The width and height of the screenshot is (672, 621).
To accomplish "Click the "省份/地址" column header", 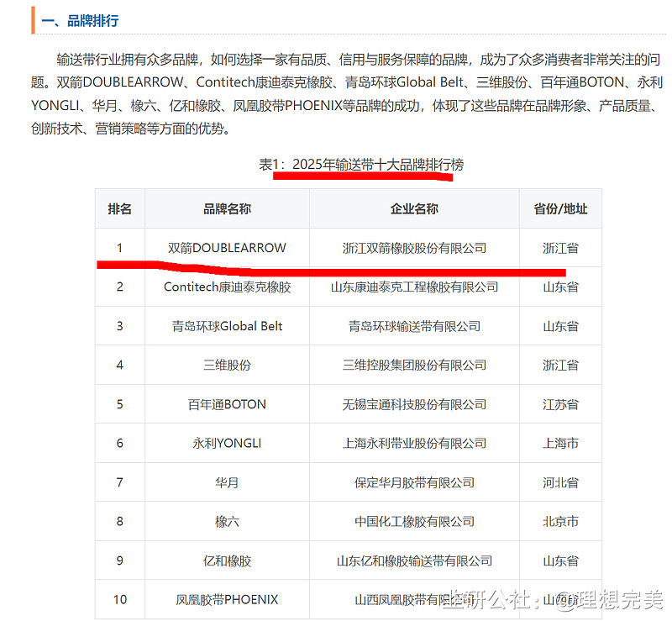I will coord(560,209).
